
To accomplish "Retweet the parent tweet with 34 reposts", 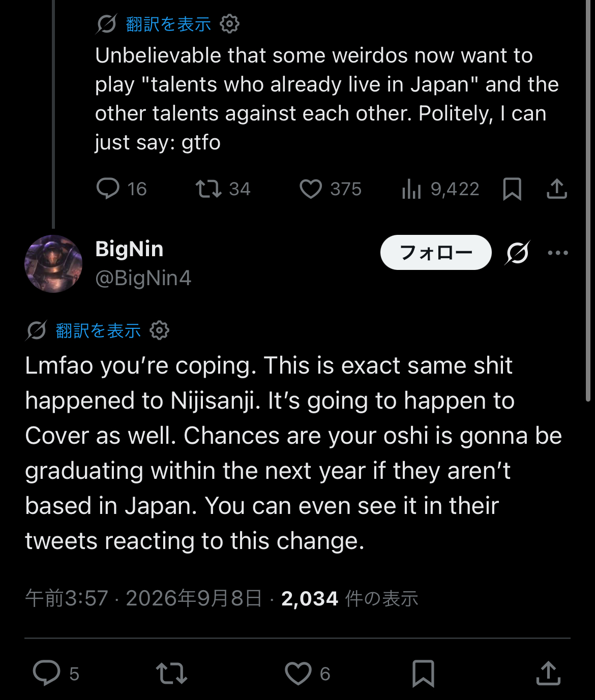I will pos(209,189).
